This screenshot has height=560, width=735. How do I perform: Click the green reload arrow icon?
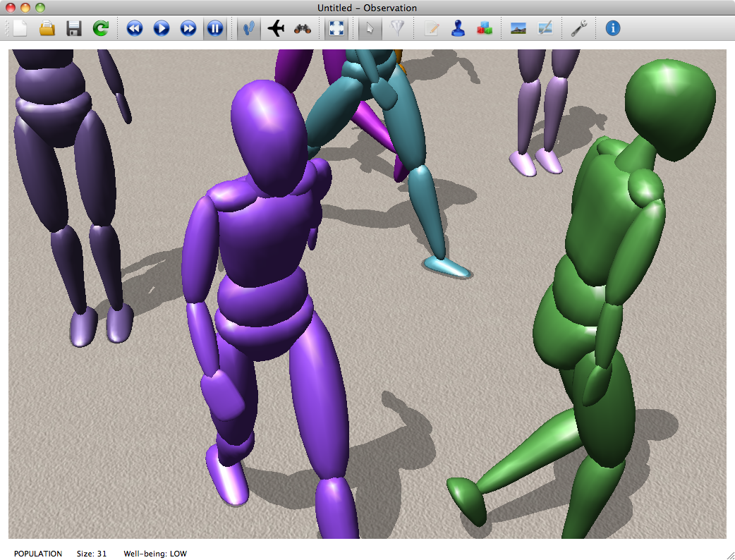[x=101, y=28]
